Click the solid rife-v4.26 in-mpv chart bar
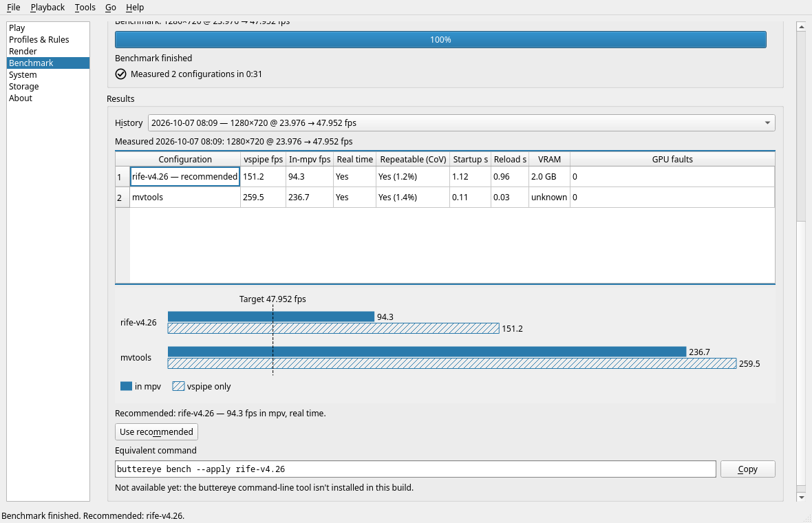 pyautogui.click(x=271, y=317)
